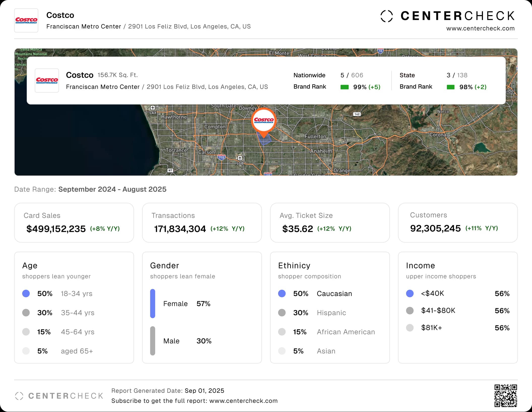Click the gray Hispanic ethnicity dot
This screenshot has height=412, width=532.
[x=282, y=313]
